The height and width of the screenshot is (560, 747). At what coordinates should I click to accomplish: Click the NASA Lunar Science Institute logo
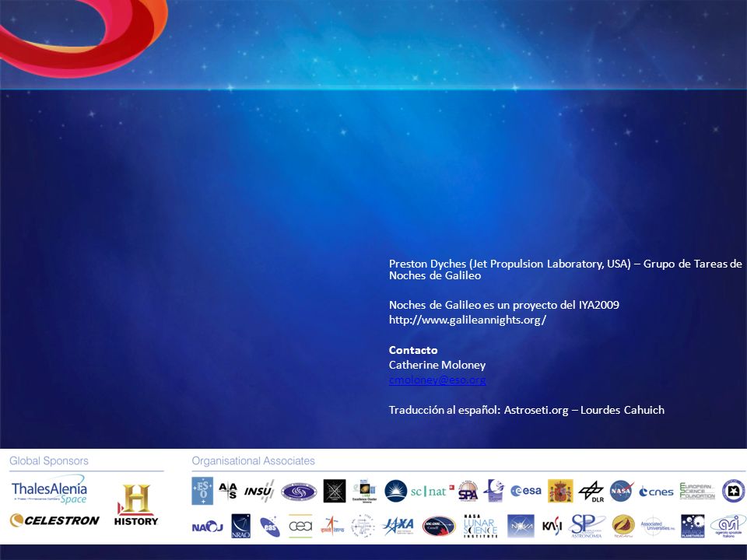click(x=480, y=527)
